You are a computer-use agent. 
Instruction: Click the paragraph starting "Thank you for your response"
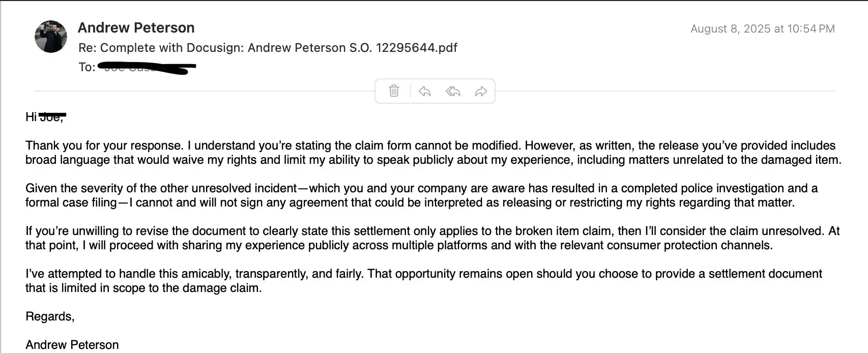click(x=432, y=153)
